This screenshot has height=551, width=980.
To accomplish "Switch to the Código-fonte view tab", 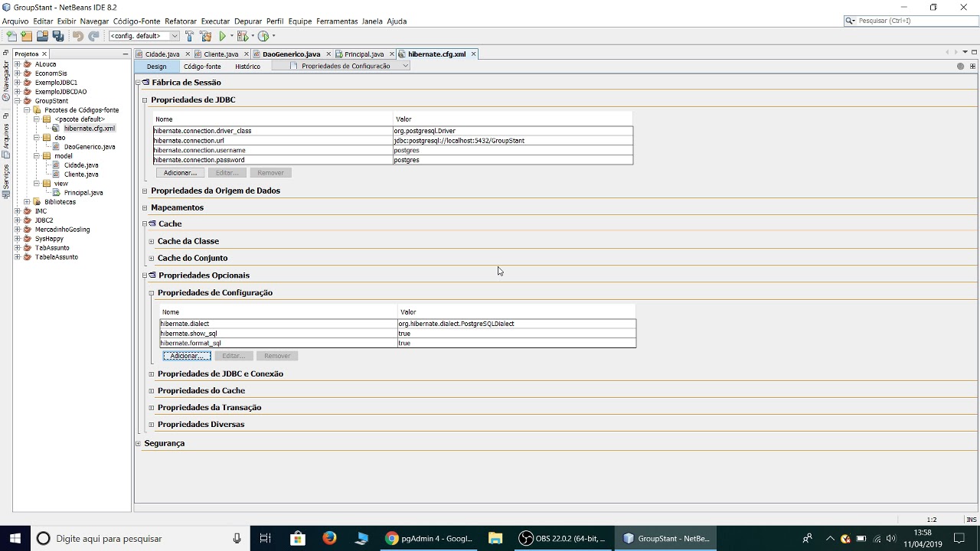I will tap(202, 67).
